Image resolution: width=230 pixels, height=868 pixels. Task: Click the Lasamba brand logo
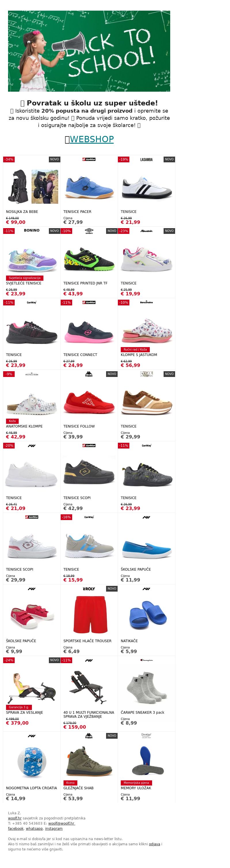tap(146, 159)
